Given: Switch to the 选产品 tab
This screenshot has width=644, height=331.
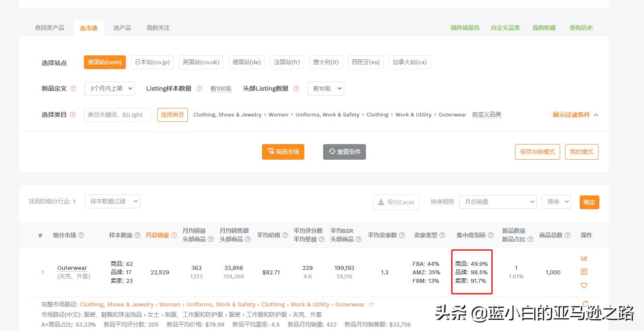Looking at the screenshot, I should pos(122,28).
